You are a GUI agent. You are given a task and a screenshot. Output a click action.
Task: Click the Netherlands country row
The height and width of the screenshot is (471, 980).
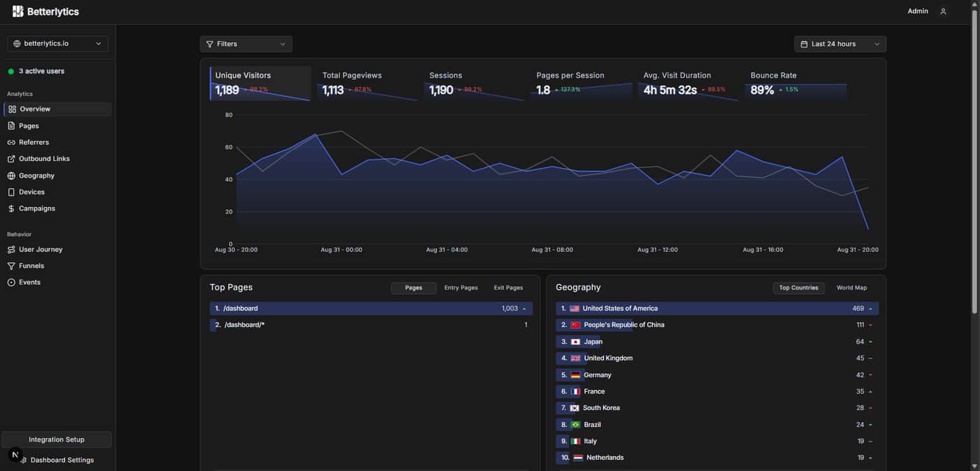click(x=717, y=458)
